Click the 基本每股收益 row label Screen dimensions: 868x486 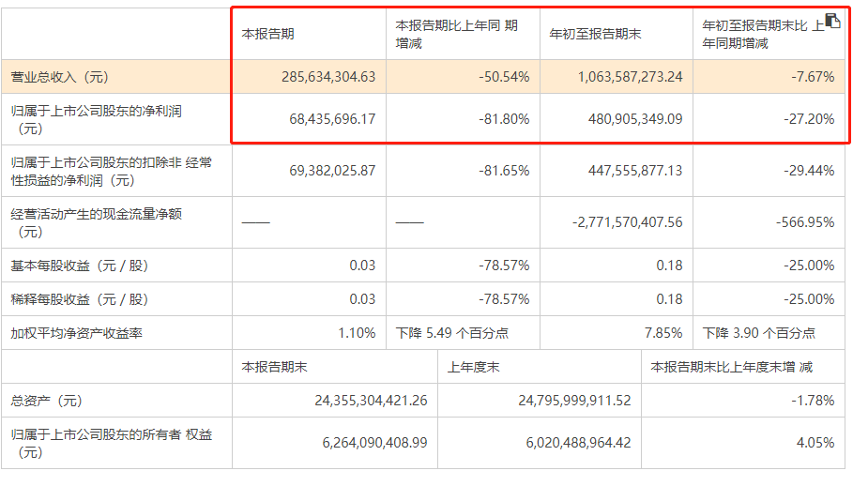(79, 266)
